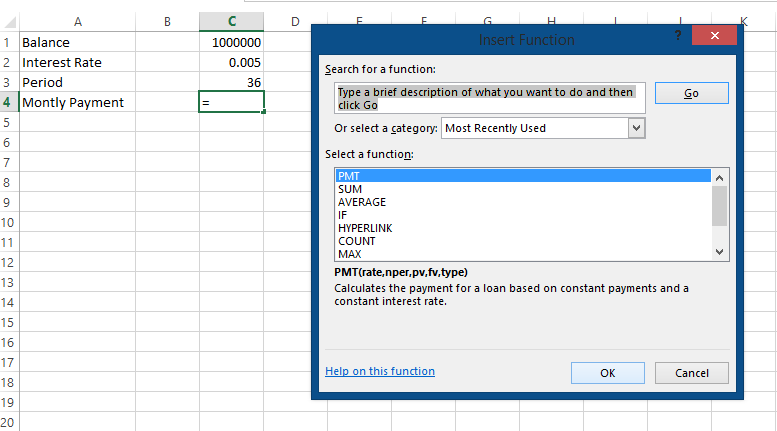Open the category dropdown arrow
Image resolution: width=777 pixels, height=431 pixels.
[x=636, y=128]
